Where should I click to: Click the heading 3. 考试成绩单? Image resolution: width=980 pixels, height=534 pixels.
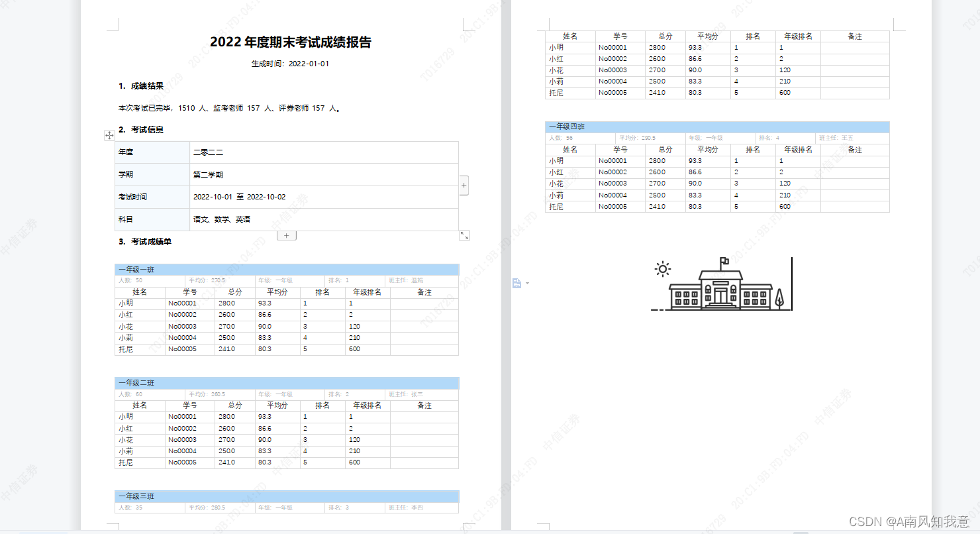coord(144,241)
